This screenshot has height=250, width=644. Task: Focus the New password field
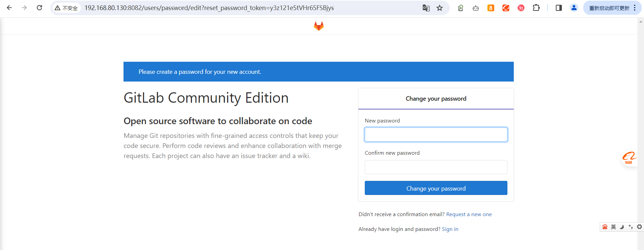[436, 135]
